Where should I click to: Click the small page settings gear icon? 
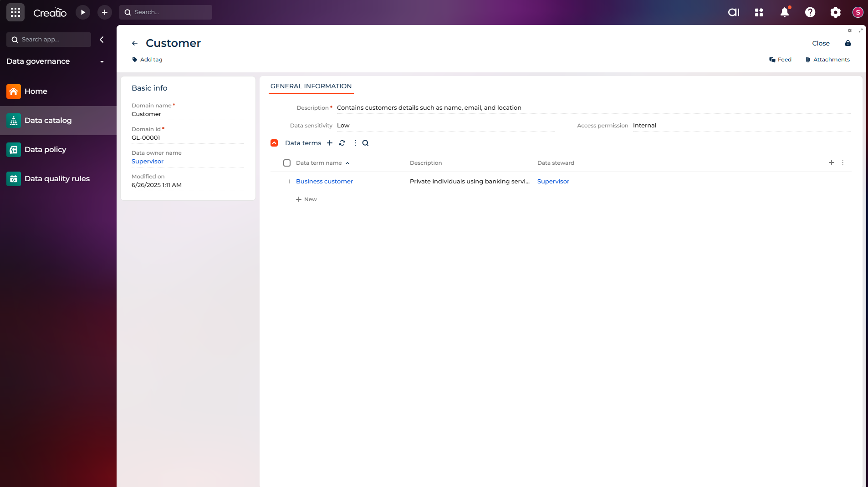850,30
